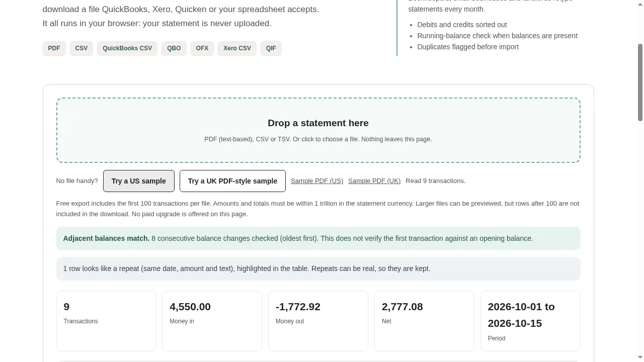Click Debits and credits sorted out bullet
The height and width of the screenshot is (362, 644).
(462, 25)
